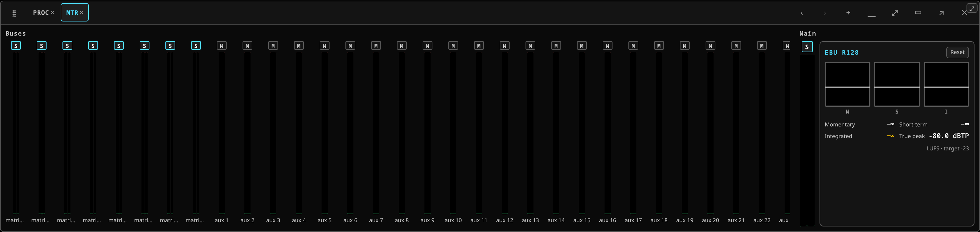Pop out the panel with the up-right arrow
Viewport: 980px width, 232px height.
(x=941, y=13)
